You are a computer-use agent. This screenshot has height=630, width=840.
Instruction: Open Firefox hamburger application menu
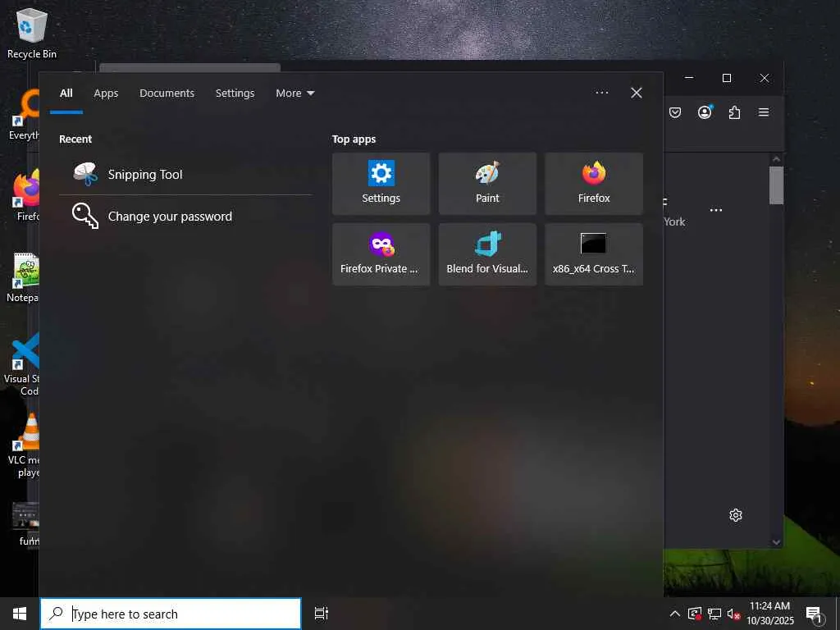tap(764, 112)
